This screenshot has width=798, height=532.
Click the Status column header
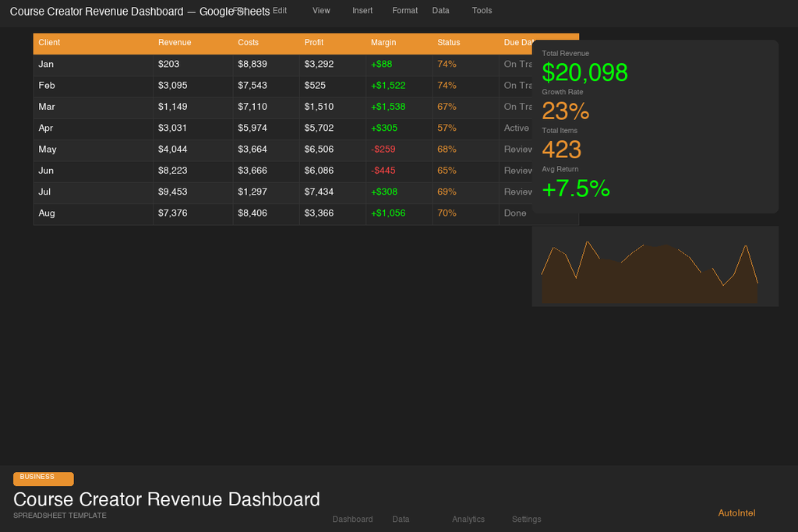[x=466, y=43]
